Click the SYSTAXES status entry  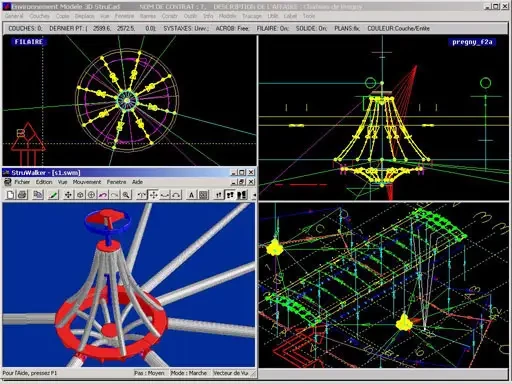(x=186, y=29)
